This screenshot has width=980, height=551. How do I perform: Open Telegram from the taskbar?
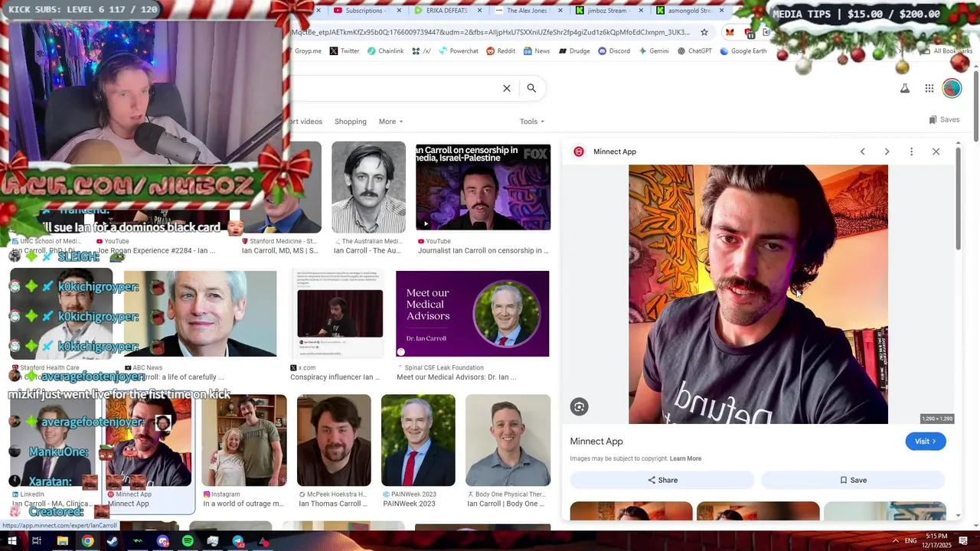(x=238, y=541)
